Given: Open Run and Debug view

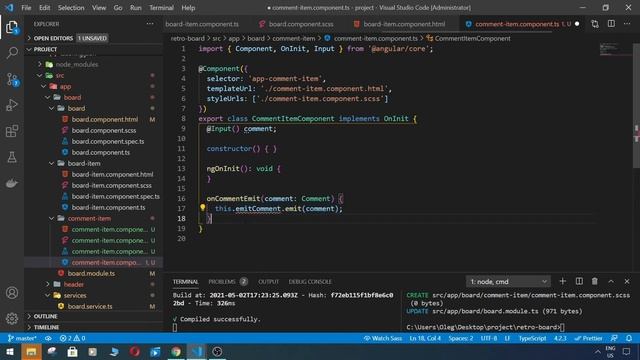Looking at the screenshot, I should pos(12,105).
